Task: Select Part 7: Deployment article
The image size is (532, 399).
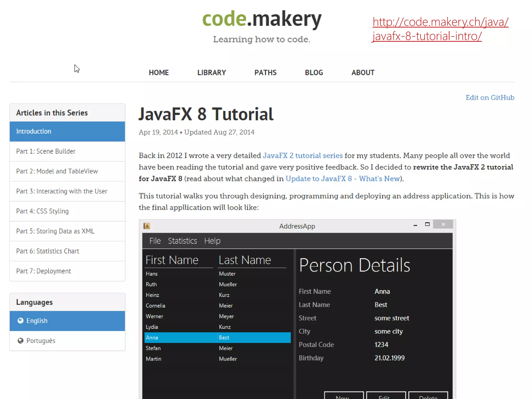Action: (43, 271)
